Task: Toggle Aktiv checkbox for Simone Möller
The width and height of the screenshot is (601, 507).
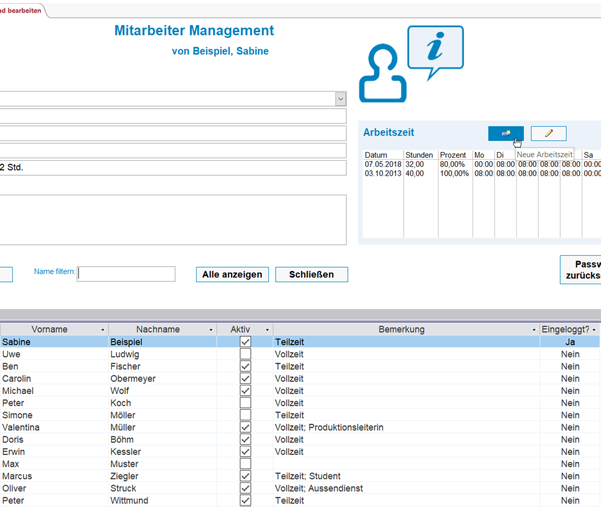Action: coord(245,415)
